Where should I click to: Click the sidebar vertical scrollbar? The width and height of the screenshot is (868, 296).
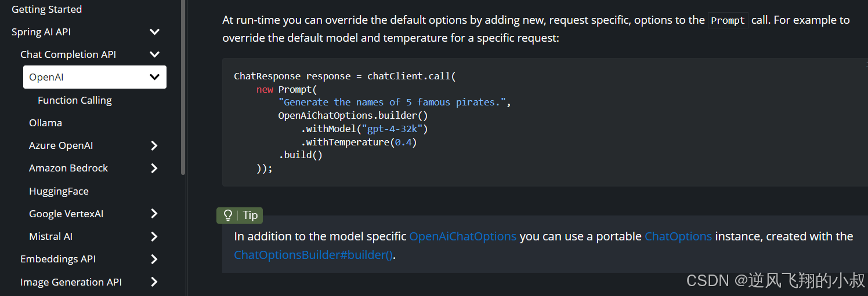click(x=183, y=87)
